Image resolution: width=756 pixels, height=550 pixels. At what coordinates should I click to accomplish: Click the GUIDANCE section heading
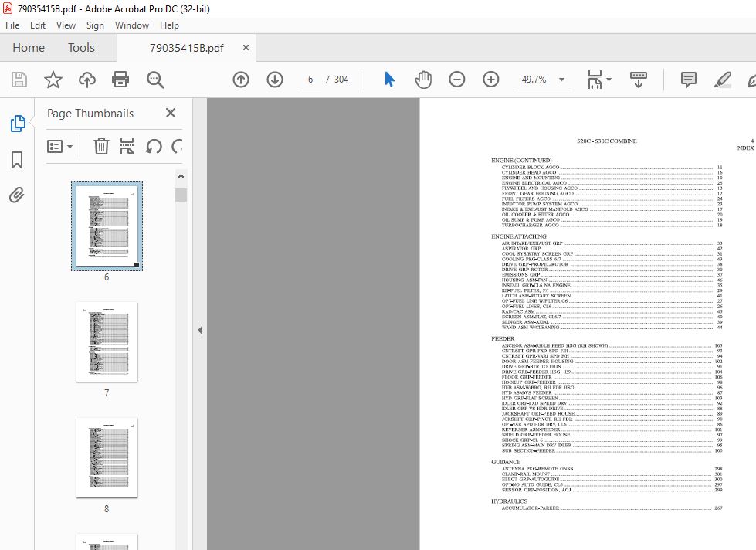click(x=505, y=462)
